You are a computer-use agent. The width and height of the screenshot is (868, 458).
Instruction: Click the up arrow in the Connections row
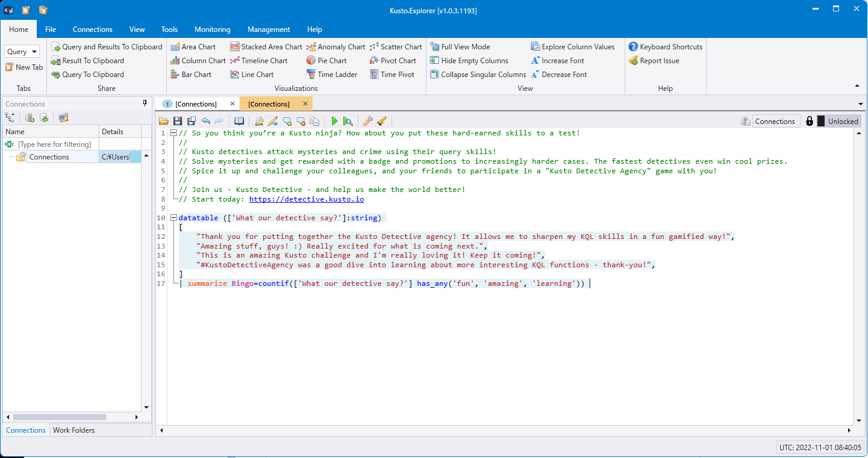pos(146,155)
